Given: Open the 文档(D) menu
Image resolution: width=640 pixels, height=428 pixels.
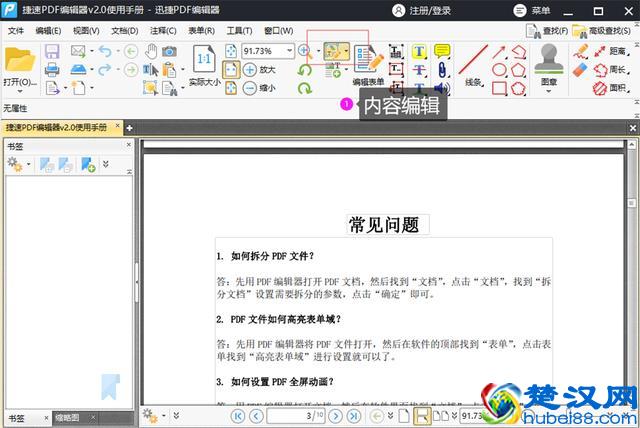Looking at the screenshot, I should [x=125, y=31].
